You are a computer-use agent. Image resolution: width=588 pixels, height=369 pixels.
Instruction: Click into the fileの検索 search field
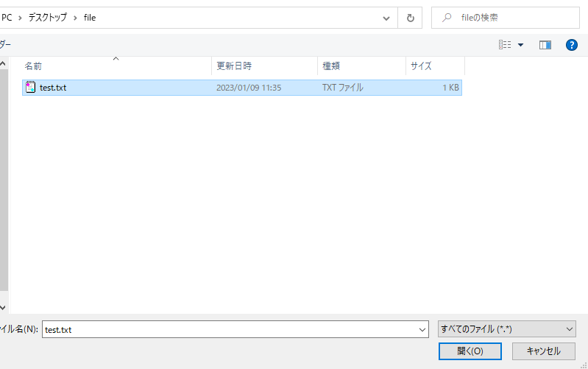pos(505,18)
